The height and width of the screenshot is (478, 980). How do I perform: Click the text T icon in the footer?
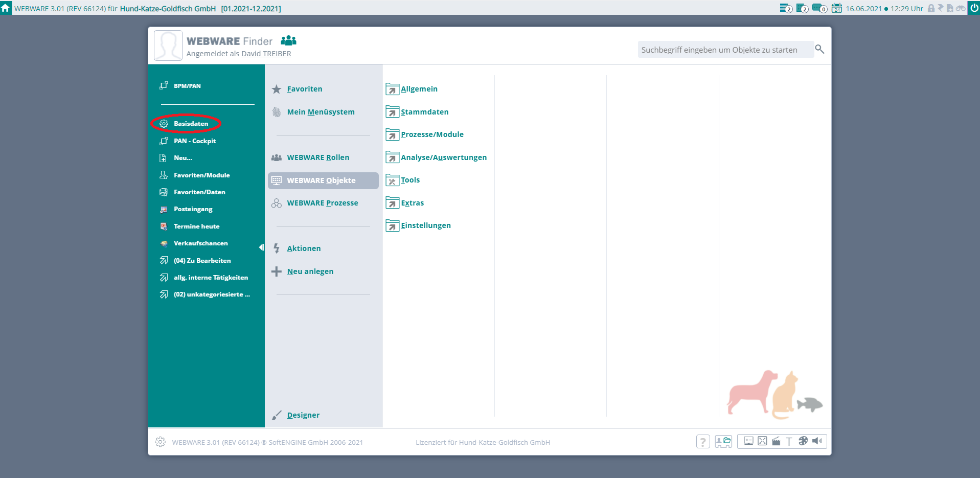[x=789, y=441]
